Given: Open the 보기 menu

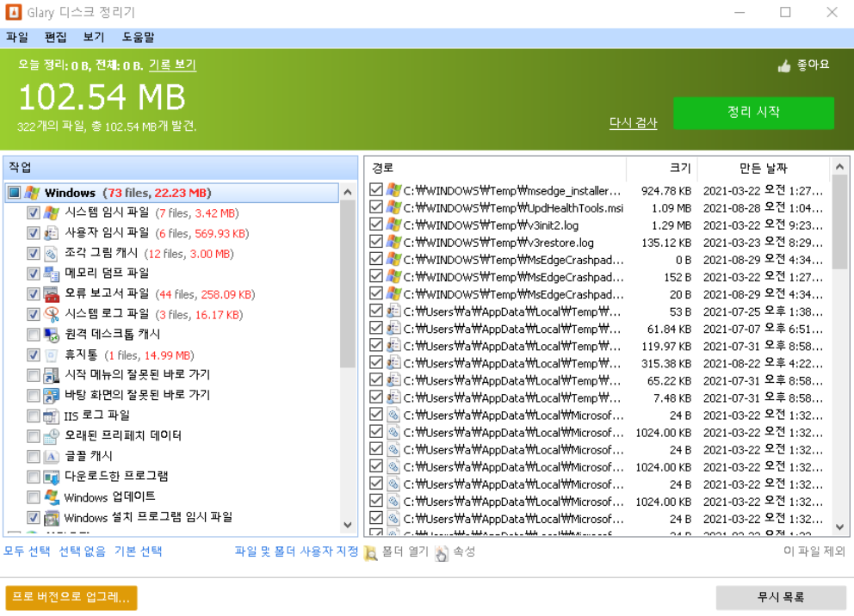Looking at the screenshot, I should coord(94,37).
